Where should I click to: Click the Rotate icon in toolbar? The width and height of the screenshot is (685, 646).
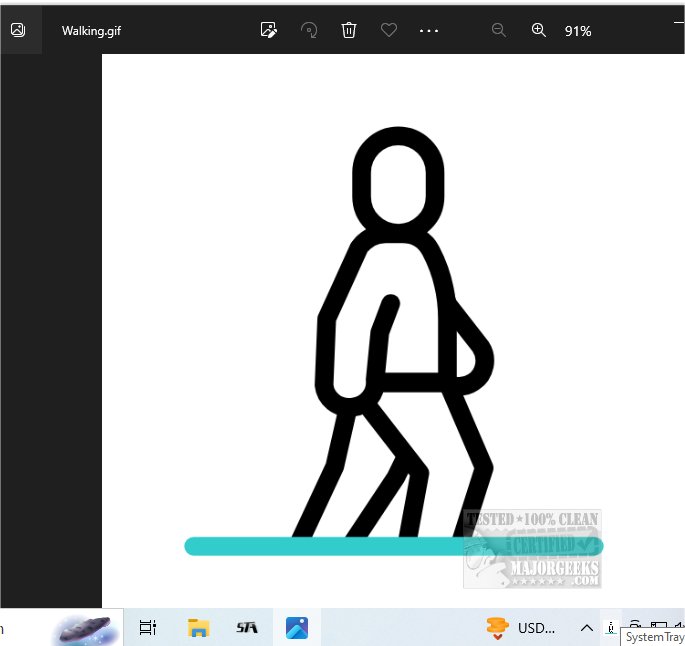[x=309, y=30]
